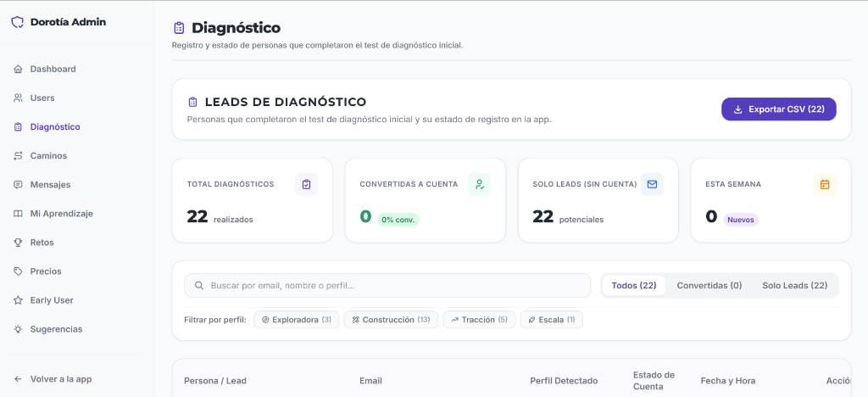Click the Dorotía Admin brand title
This screenshot has height=397, width=868.
tap(68, 22)
